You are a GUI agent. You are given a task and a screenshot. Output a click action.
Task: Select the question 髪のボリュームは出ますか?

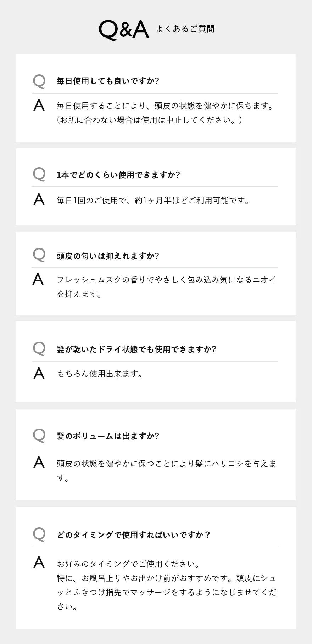(108, 436)
